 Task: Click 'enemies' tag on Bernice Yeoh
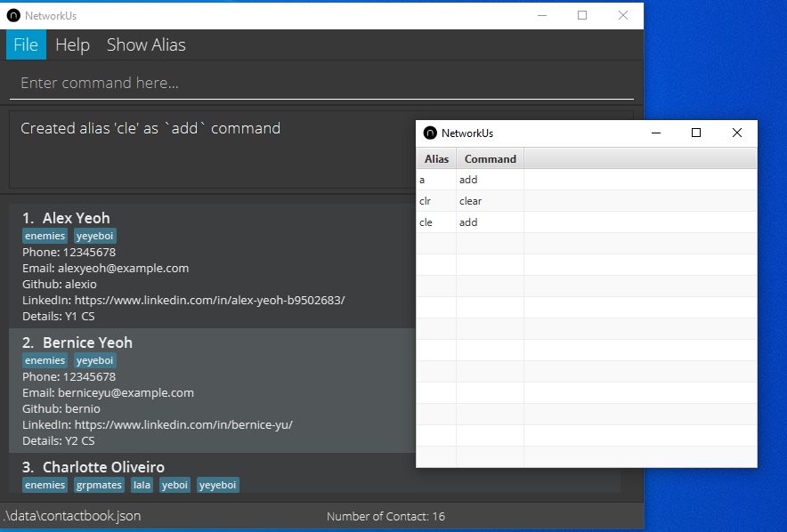45,360
